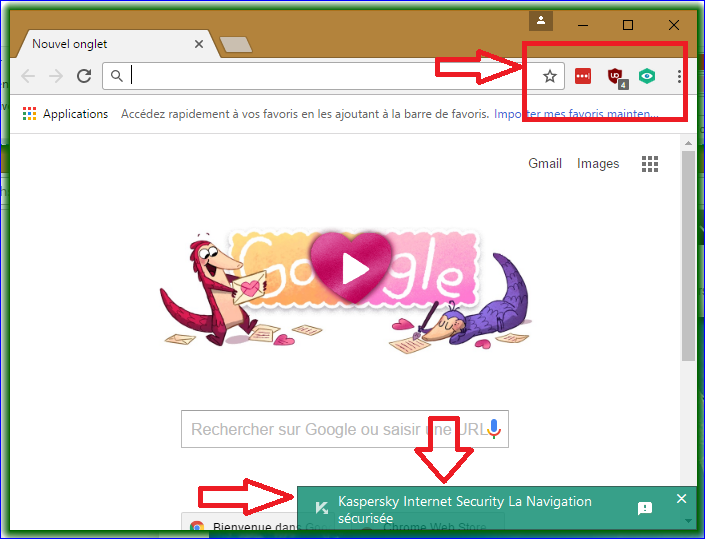The width and height of the screenshot is (705, 539).
Task: Click the browser forward arrow
Action: (x=56, y=76)
